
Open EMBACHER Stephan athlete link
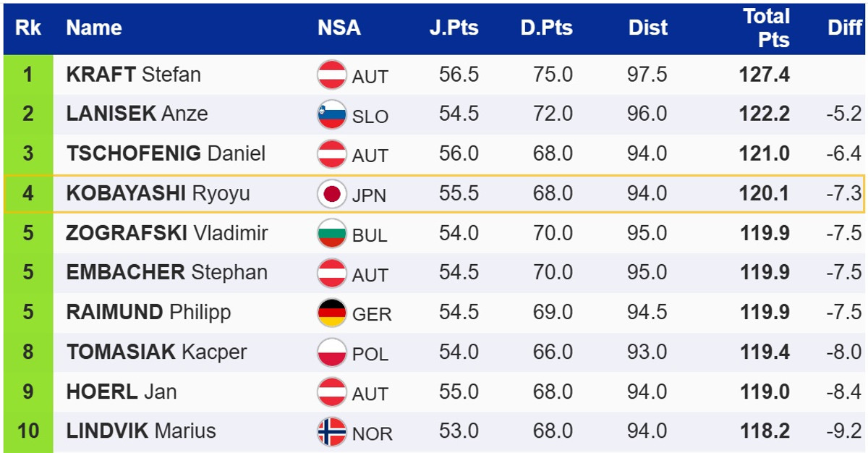click(166, 273)
